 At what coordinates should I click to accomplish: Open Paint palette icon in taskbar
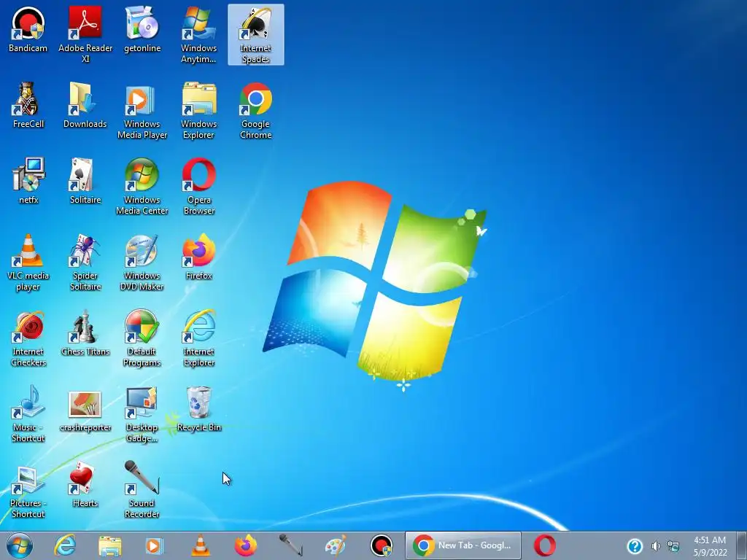[x=336, y=545]
